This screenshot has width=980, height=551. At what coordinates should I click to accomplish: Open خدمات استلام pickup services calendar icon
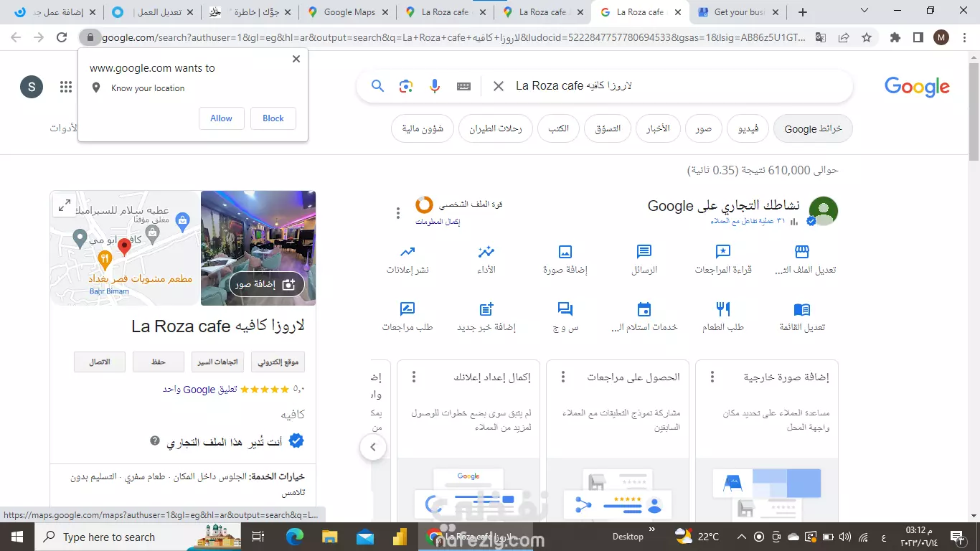[x=644, y=309]
